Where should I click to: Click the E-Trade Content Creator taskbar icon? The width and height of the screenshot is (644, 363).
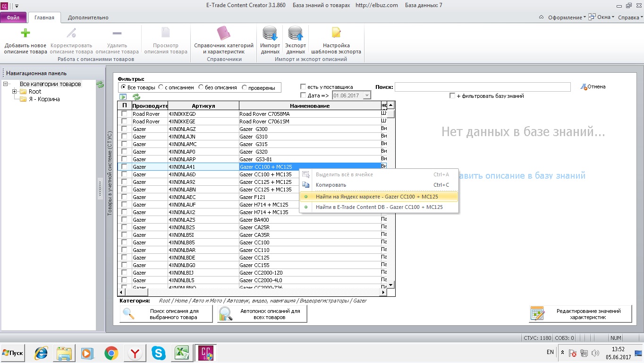point(206,353)
